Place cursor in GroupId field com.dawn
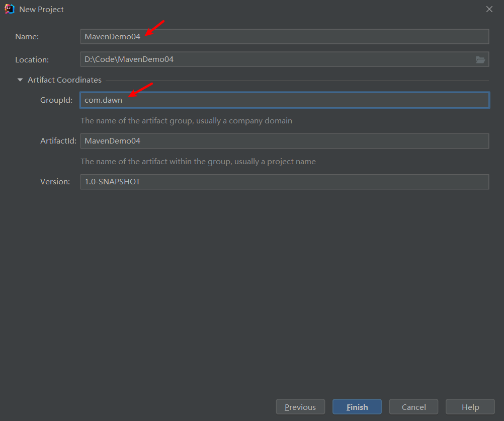Screen dimensions: 504x421 (x=285, y=100)
